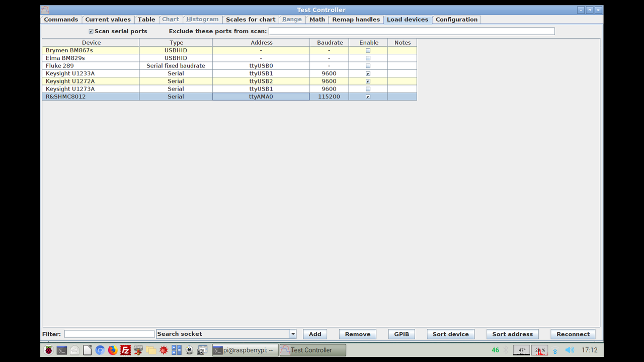This screenshot has width=644, height=362.
Task: Disable the R&SHMC8012 device checkbox
Action: 368,97
